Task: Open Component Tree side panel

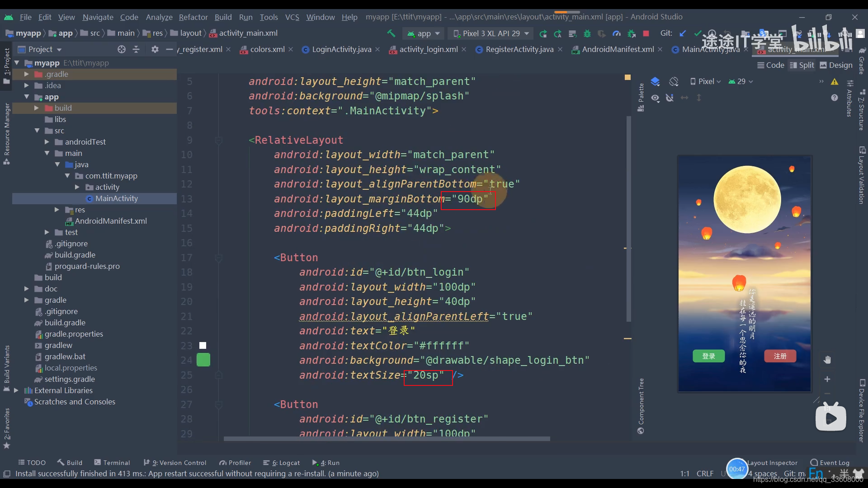Action: pyautogui.click(x=641, y=405)
